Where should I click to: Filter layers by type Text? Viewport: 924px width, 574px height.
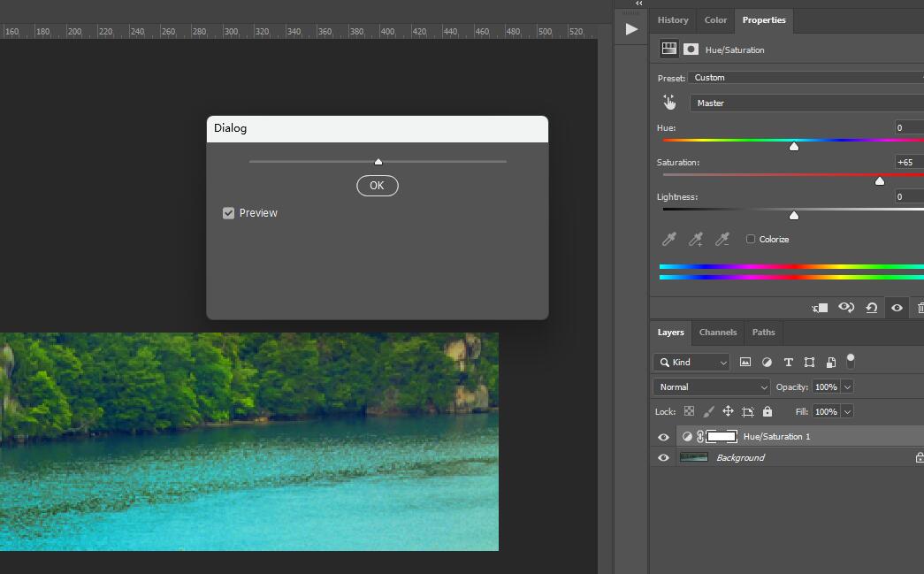[x=788, y=362]
